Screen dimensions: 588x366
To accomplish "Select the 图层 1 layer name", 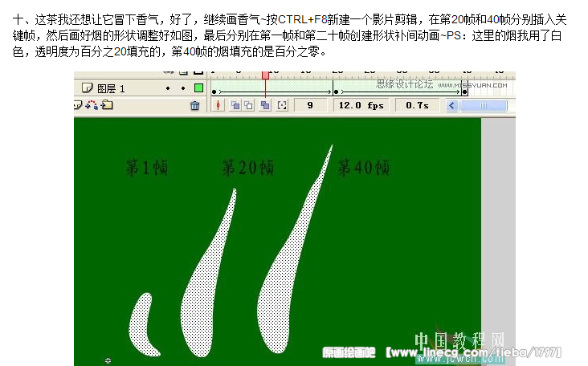I will [x=111, y=89].
